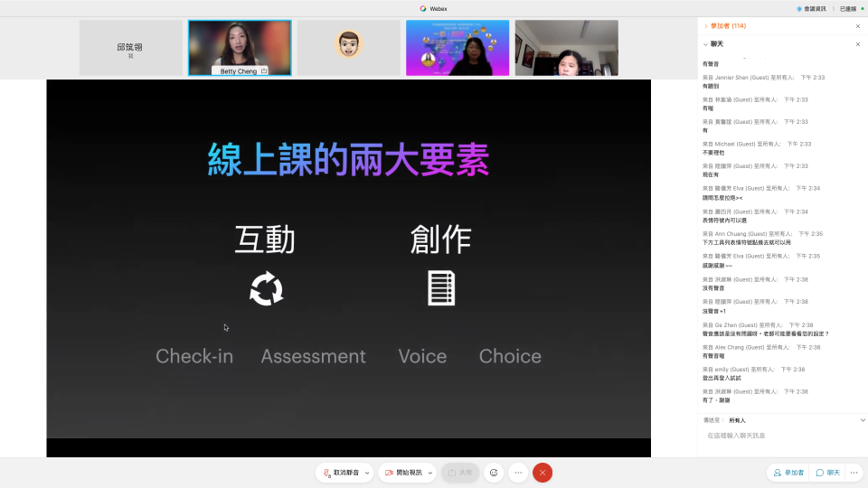Select the 邱筑翎 participant tile

pyautogui.click(x=130, y=48)
